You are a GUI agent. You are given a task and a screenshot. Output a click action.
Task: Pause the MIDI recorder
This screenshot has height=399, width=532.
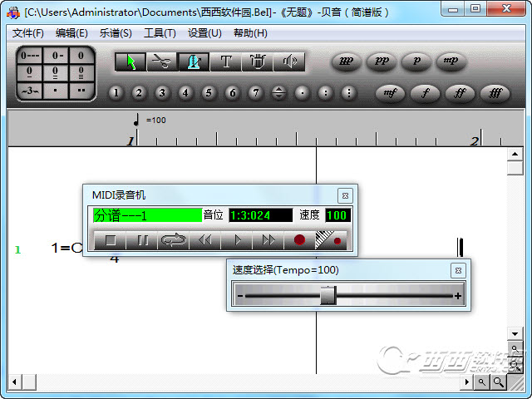142,240
